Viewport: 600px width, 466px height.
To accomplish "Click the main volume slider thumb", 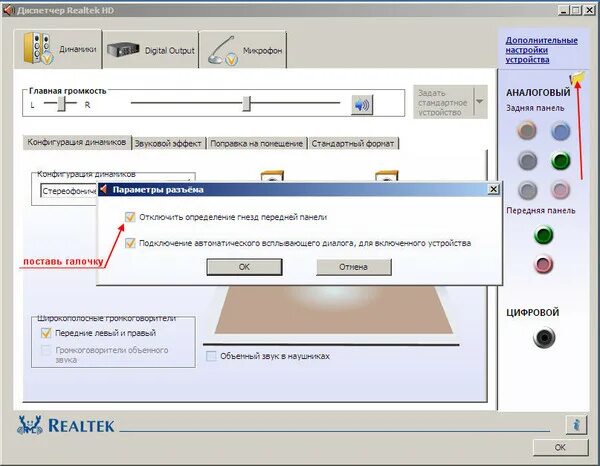I will (247, 104).
